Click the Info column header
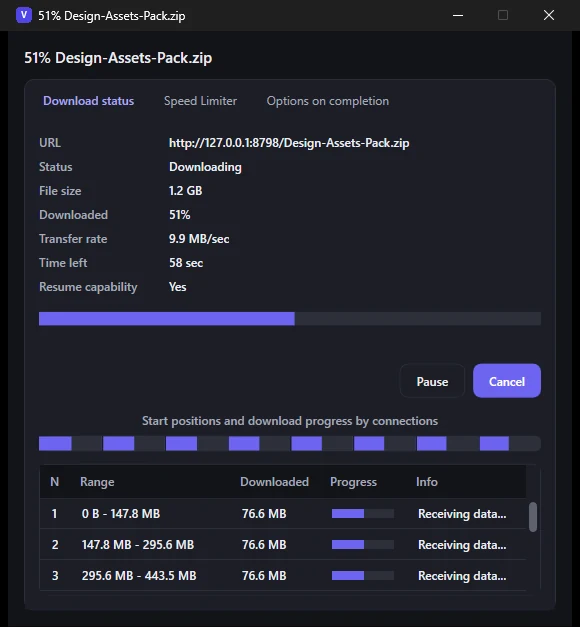Viewport: 580px width, 627px height. pyautogui.click(x=426, y=481)
